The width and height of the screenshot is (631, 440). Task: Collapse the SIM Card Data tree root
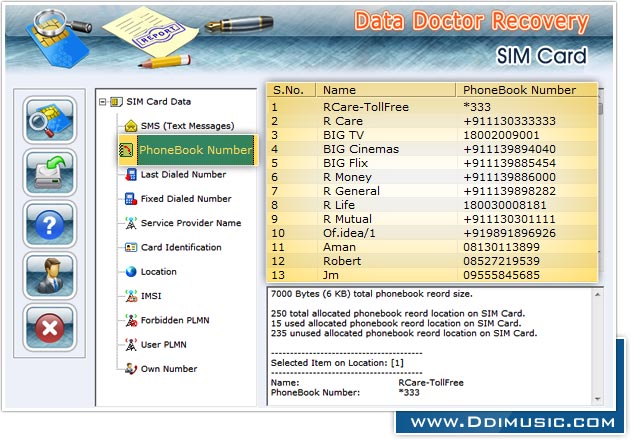(103, 102)
